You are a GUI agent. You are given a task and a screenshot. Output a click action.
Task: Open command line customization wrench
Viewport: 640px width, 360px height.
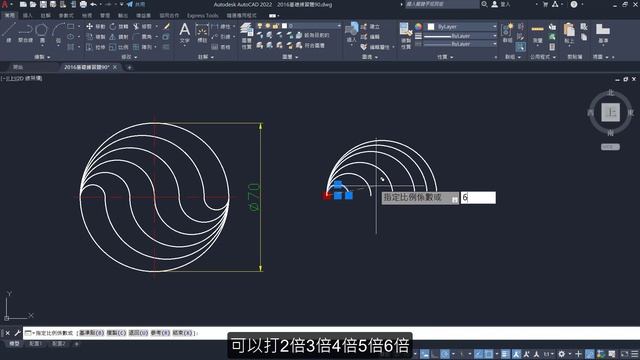[x=17, y=333]
